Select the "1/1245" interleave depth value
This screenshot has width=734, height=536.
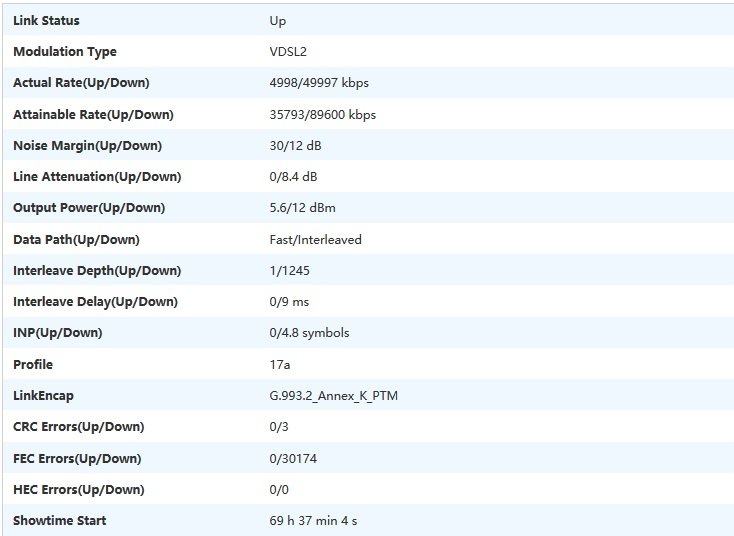289,271
